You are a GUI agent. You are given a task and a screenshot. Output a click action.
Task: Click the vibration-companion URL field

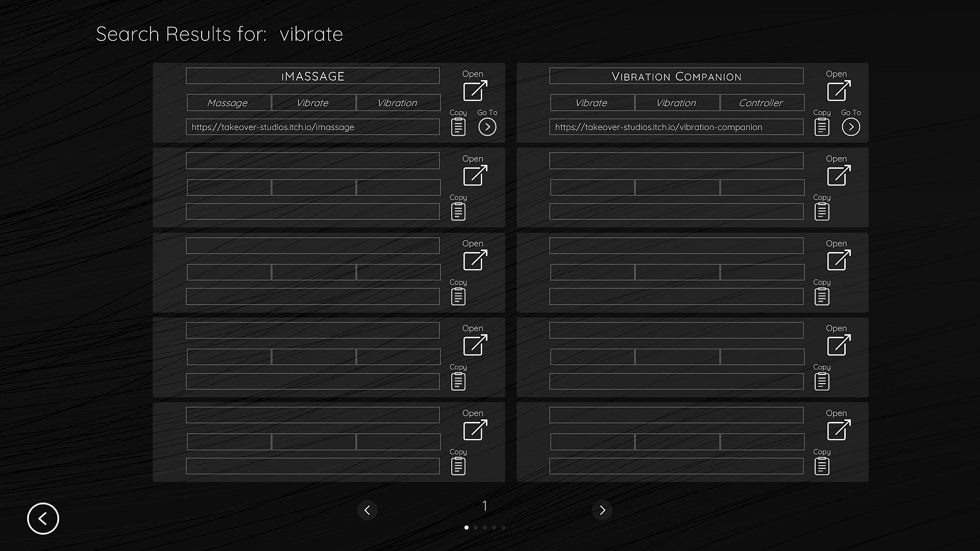click(676, 127)
